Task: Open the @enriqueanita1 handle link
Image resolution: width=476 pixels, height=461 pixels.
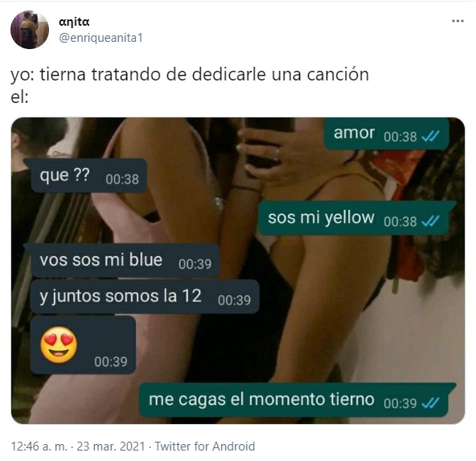Action: [x=101, y=38]
